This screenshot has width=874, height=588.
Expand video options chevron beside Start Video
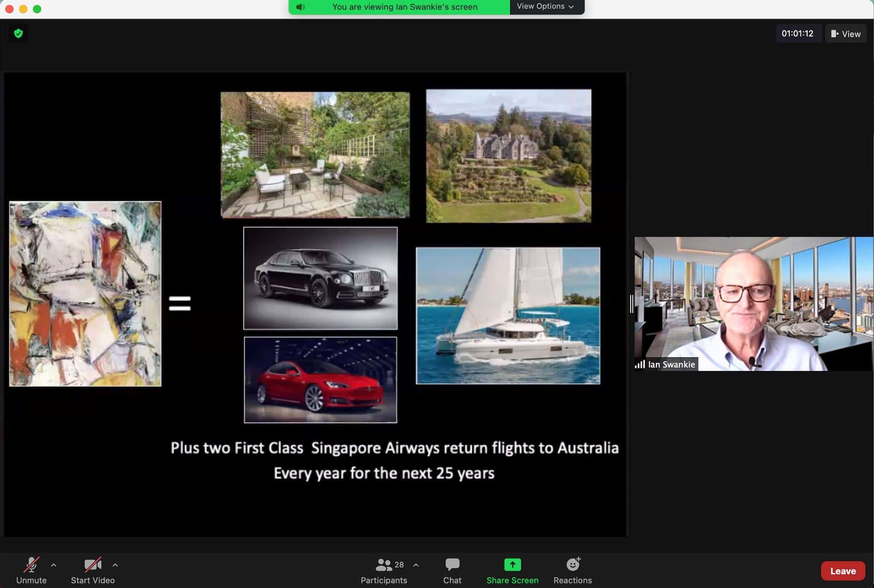pos(115,565)
